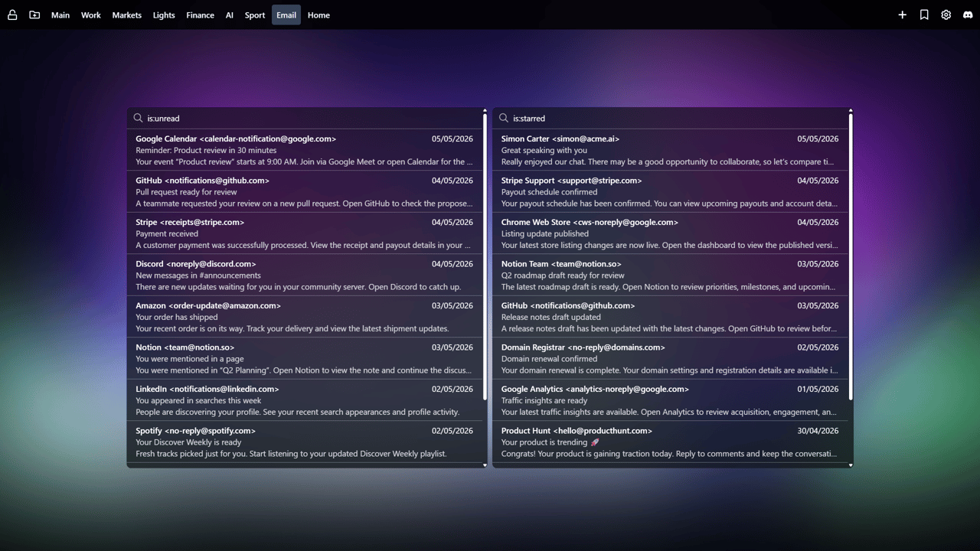Click the search icon beside is:starred
Viewport: 980px width, 551px height.
(504, 118)
